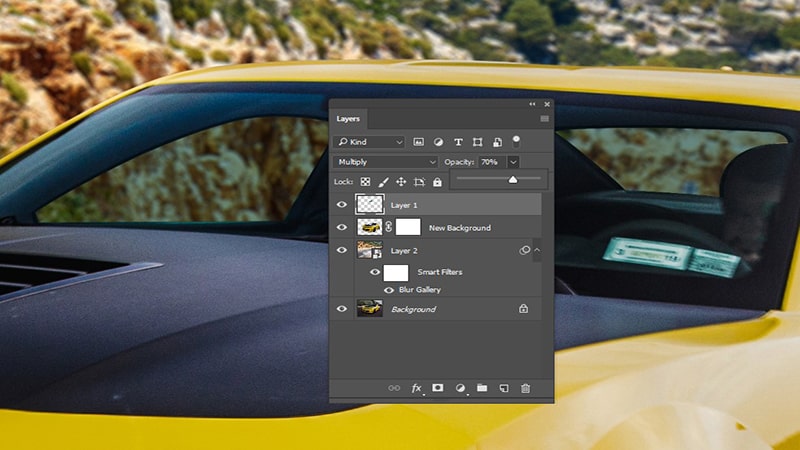Lock image pixels brush icon
The height and width of the screenshot is (450, 800).
(383, 182)
